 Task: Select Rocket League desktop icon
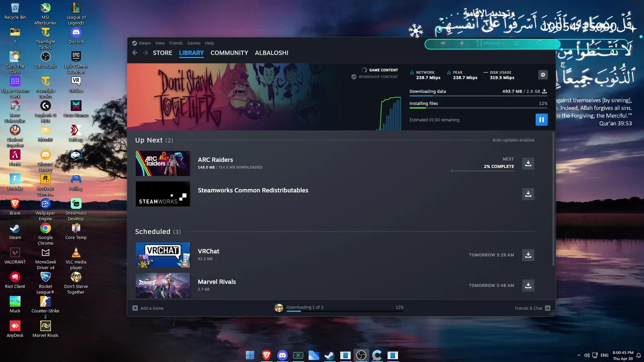coord(45,283)
